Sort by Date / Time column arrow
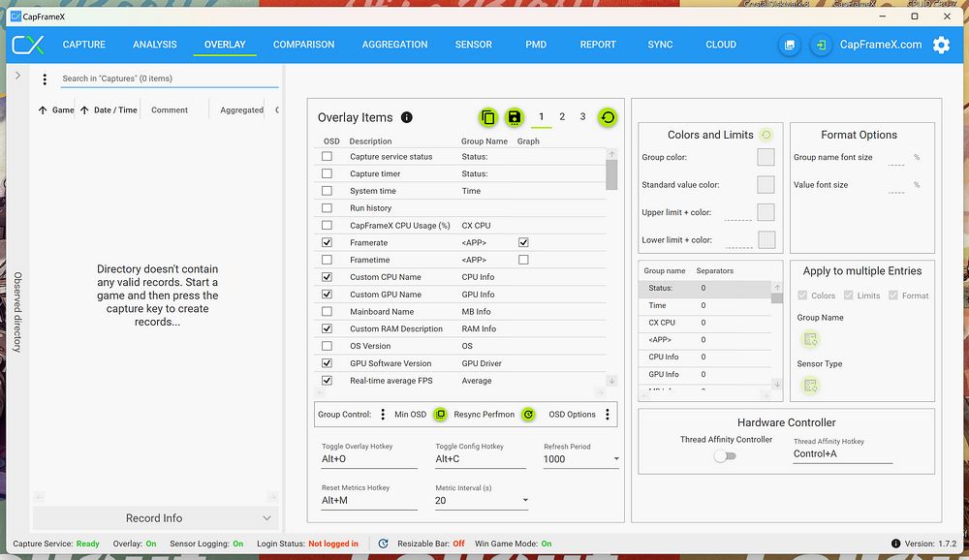 84,110
